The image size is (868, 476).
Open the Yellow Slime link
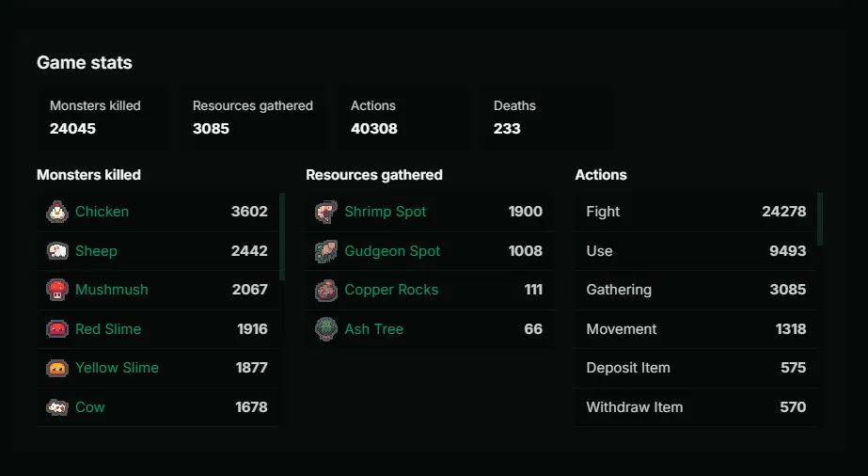117,368
